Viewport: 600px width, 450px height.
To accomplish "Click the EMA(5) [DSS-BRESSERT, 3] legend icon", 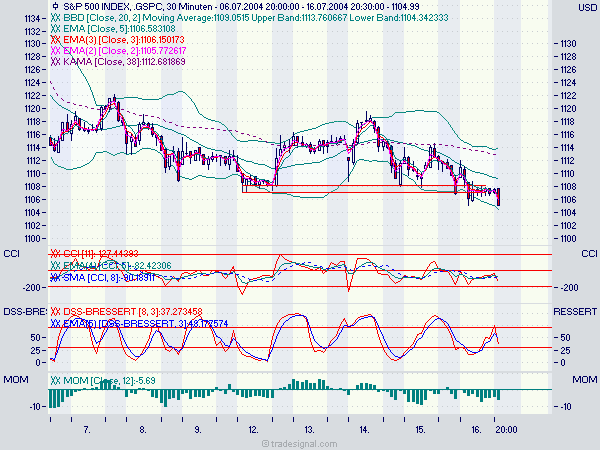I will 55,324.
